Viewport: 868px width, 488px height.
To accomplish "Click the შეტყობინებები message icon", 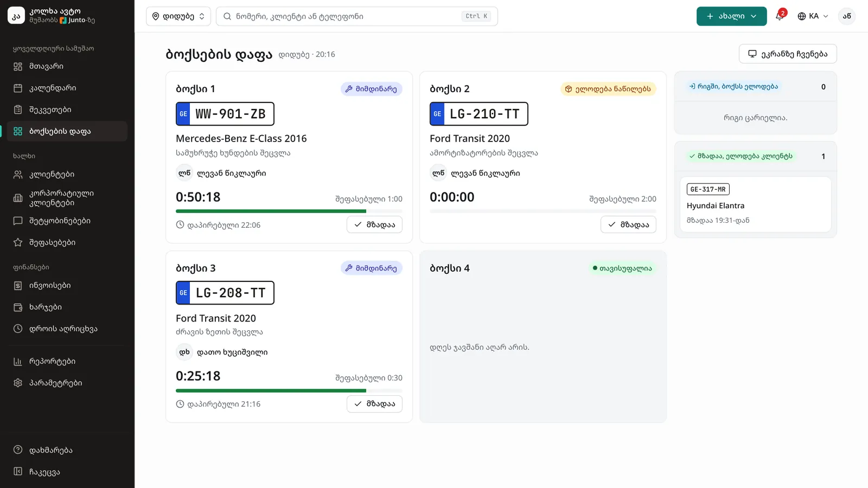I will pyautogui.click(x=18, y=221).
